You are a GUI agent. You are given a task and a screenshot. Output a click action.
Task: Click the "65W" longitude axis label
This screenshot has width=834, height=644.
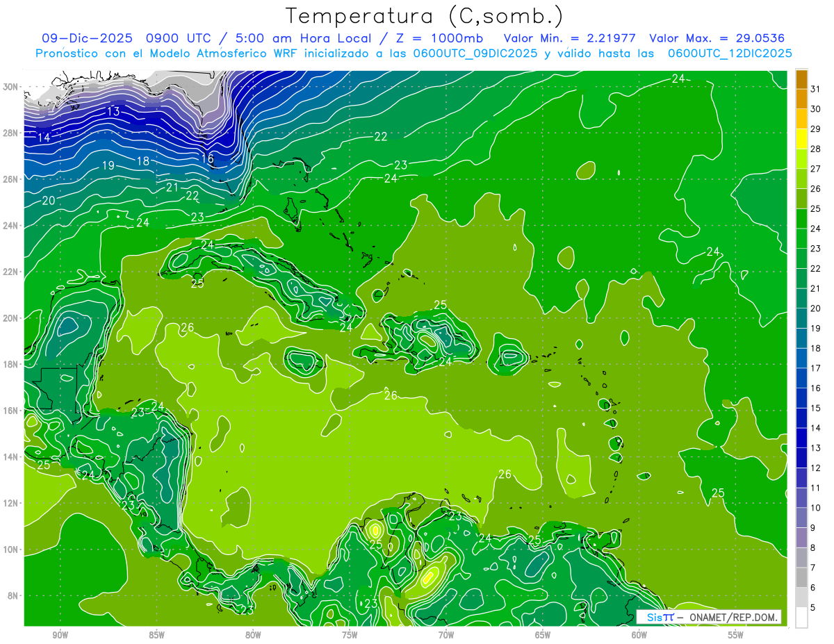(543, 636)
